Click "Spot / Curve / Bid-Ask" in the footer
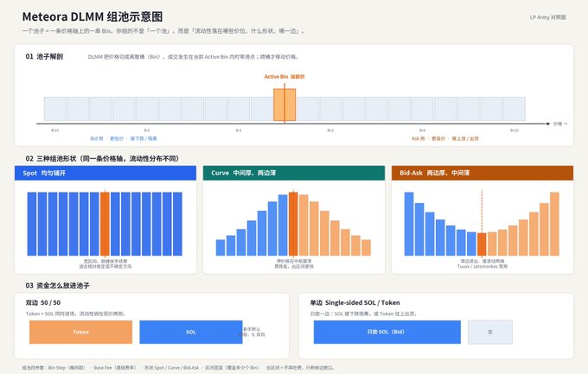The height and width of the screenshot is (374, 588). coord(177,368)
